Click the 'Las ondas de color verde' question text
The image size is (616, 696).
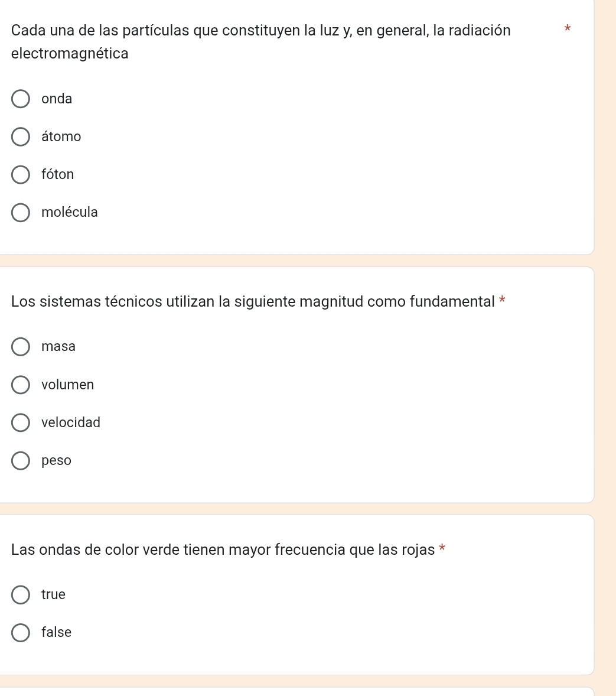(223, 549)
